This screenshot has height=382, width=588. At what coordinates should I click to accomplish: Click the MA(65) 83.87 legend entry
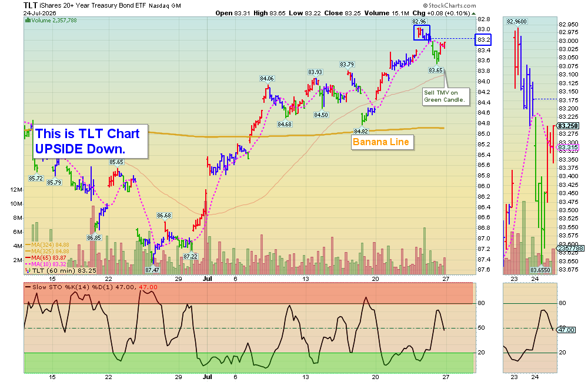point(45,257)
